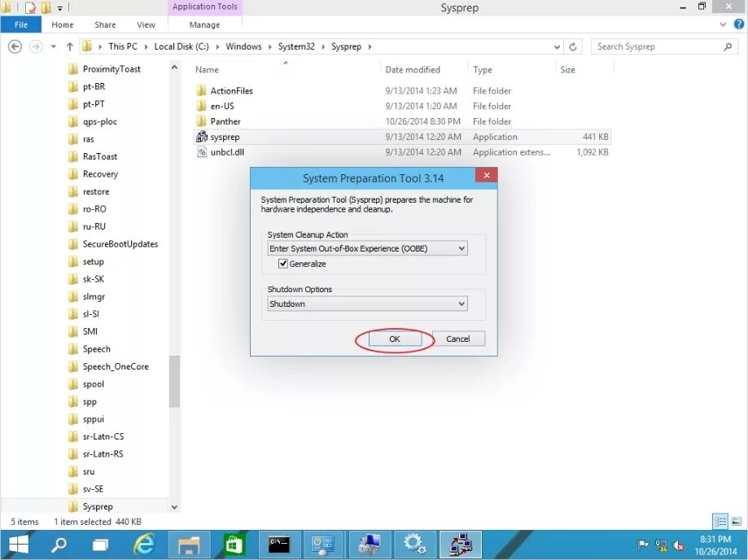Image resolution: width=748 pixels, height=560 pixels.
Task: Select the Speech_OneCore tree folder
Action: click(x=116, y=366)
